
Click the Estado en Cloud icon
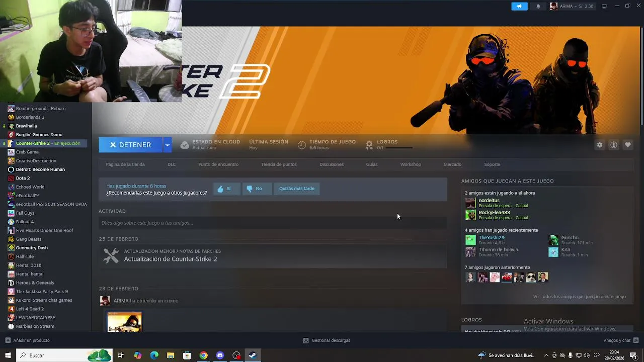[x=185, y=145]
